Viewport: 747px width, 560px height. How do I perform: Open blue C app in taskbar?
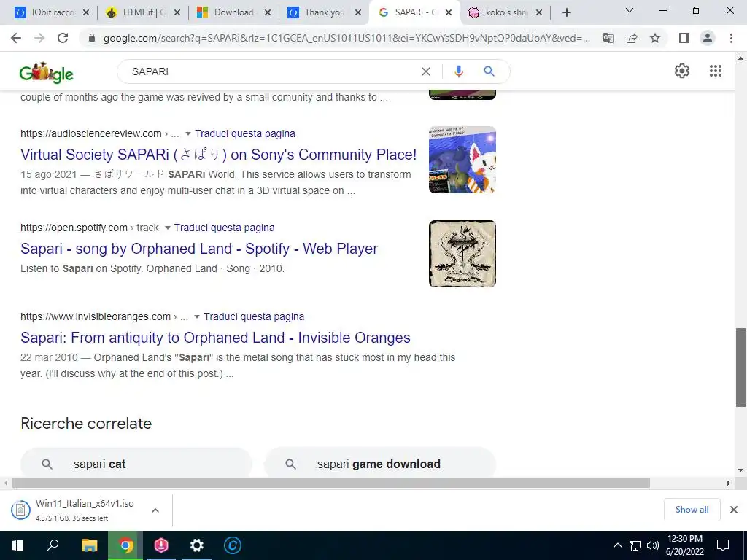[x=233, y=545]
